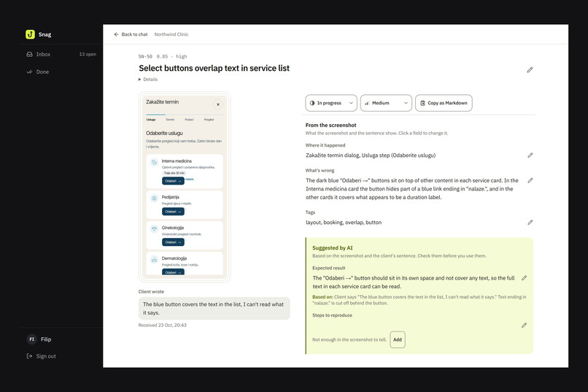Sign out of the app
Screen dimensions: 588x392
(42, 356)
